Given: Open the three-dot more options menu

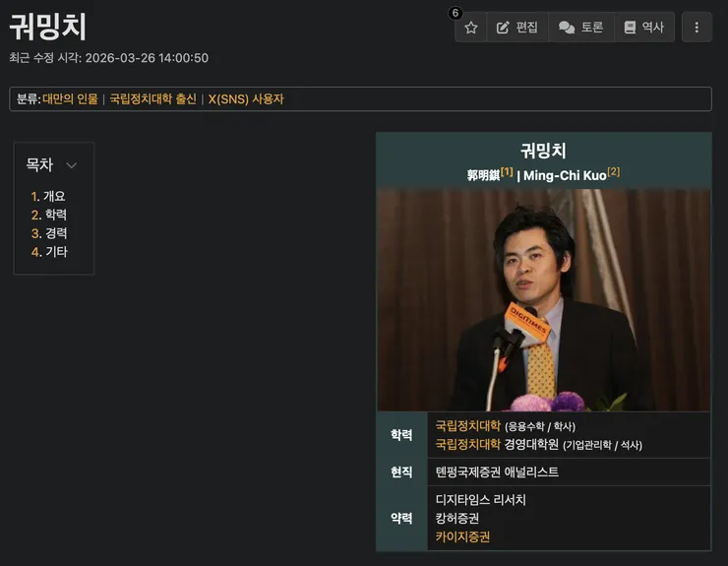Looking at the screenshot, I should pos(697,28).
